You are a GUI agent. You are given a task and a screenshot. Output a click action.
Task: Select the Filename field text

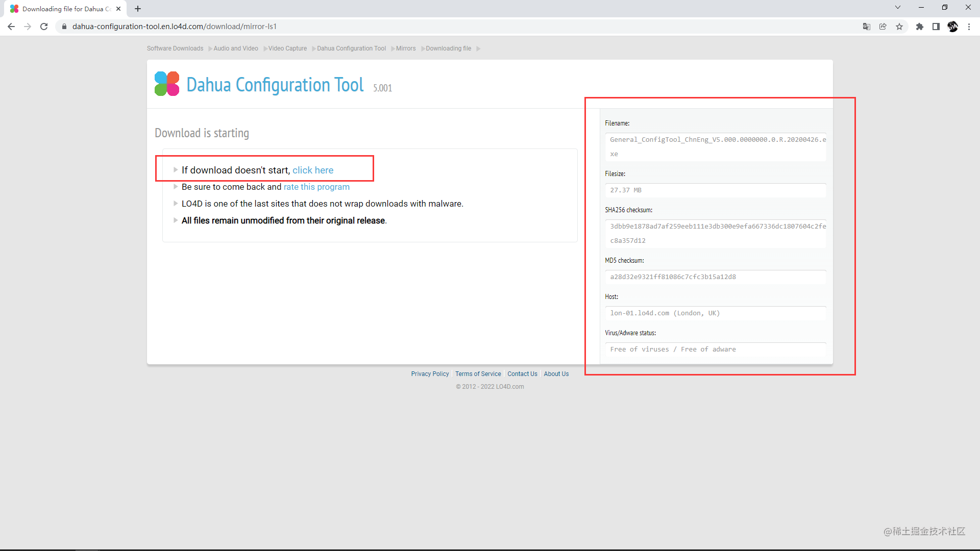716,147
